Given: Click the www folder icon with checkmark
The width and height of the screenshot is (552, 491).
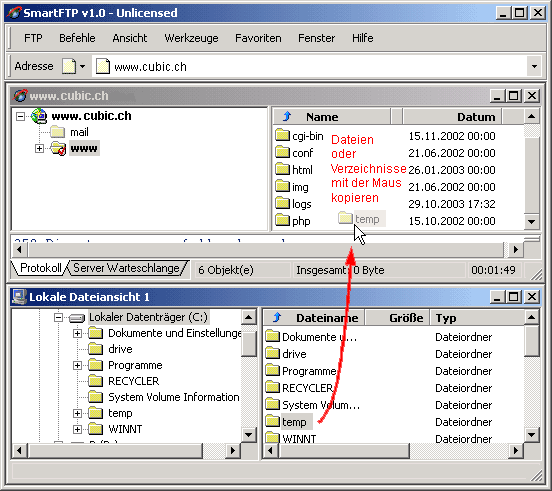Looking at the screenshot, I should (58, 149).
